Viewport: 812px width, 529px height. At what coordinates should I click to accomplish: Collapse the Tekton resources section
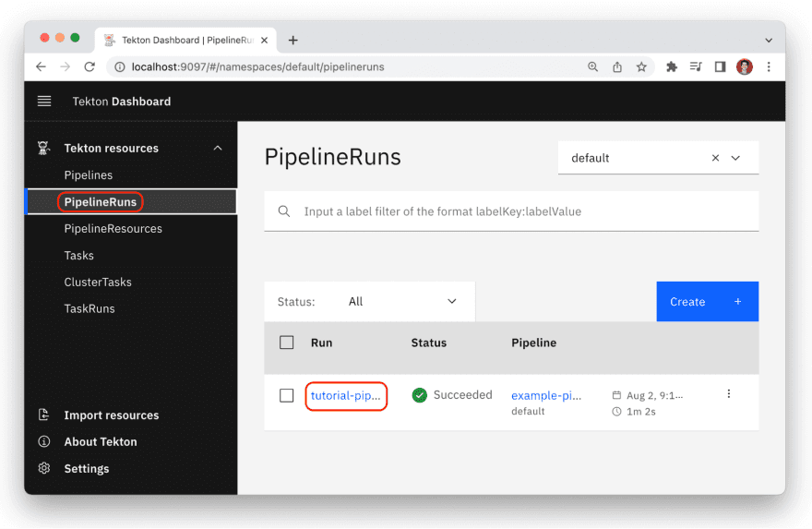(x=218, y=149)
